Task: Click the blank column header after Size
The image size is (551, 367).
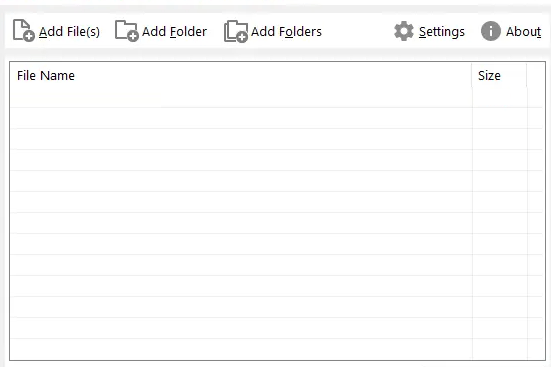Action: [536, 75]
